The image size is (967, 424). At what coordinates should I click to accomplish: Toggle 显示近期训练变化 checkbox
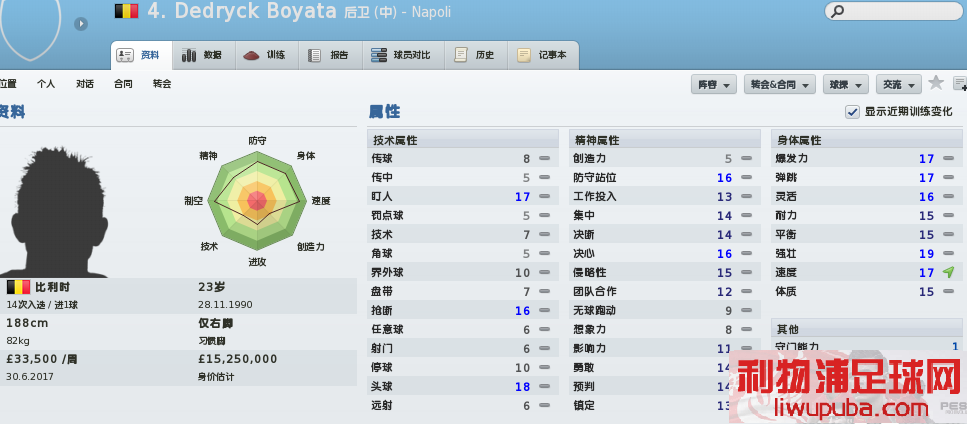(852, 112)
